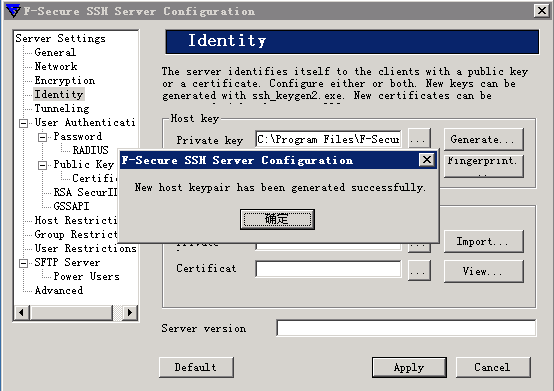Collapse the User Authentication node
The width and height of the screenshot is (554, 391).
point(23,123)
